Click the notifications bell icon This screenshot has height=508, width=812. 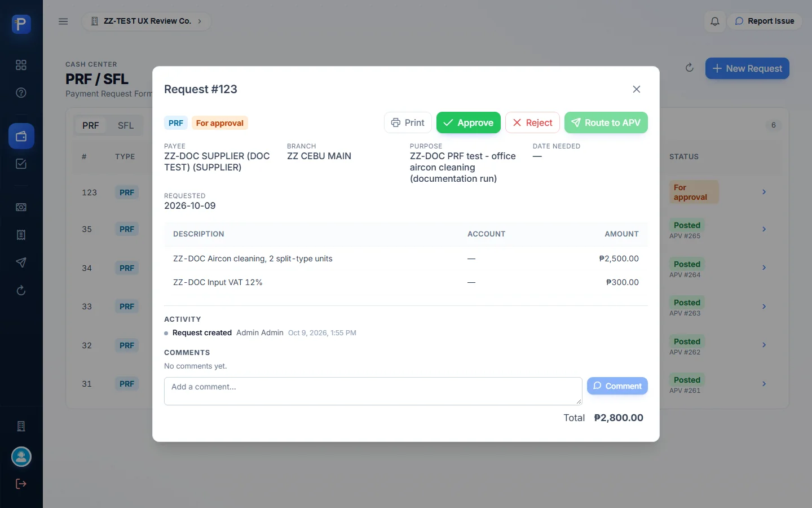(x=714, y=21)
